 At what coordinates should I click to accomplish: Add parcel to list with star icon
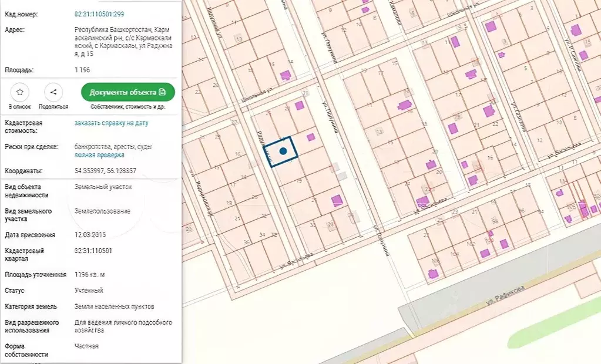pyautogui.click(x=20, y=92)
